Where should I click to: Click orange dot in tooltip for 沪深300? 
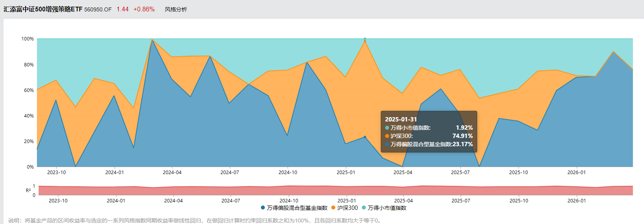pos(387,136)
